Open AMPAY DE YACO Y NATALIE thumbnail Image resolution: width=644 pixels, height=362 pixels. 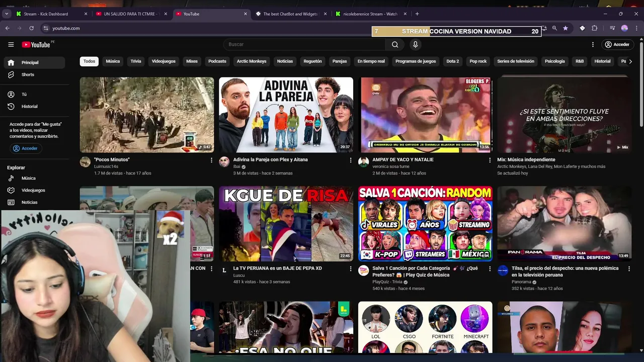click(x=425, y=115)
